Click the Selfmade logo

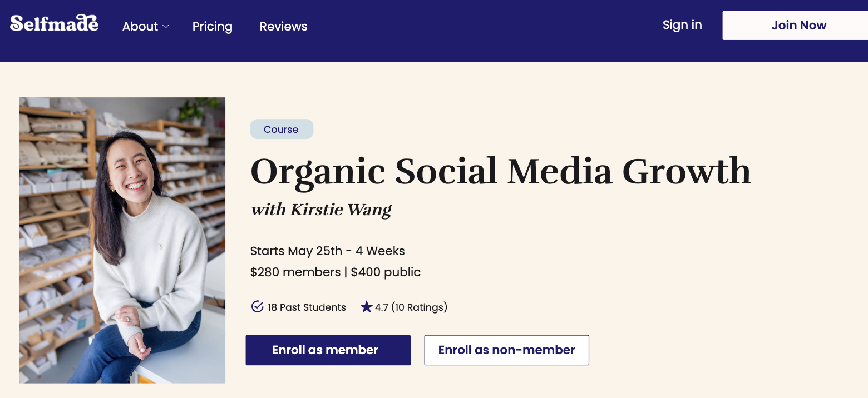click(54, 23)
